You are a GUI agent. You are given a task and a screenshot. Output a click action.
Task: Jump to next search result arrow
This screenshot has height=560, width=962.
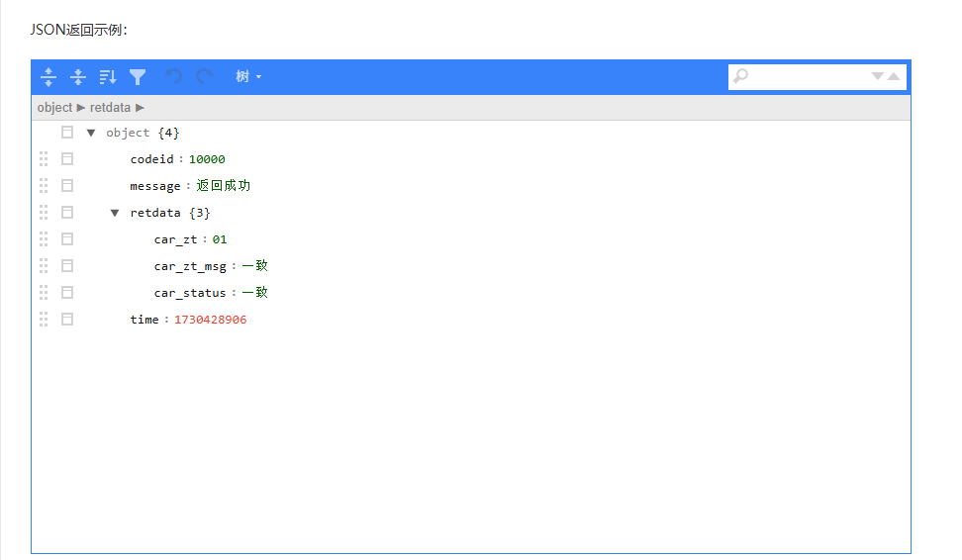878,76
